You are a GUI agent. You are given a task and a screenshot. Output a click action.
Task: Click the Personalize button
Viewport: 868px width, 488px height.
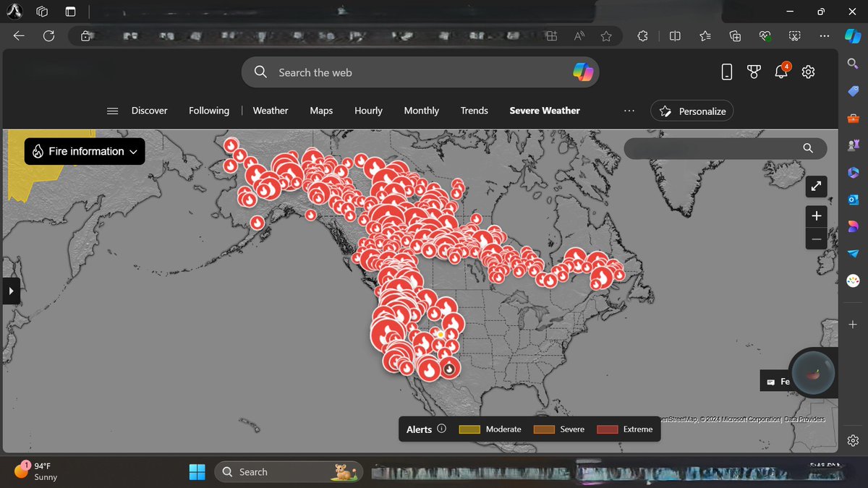tap(692, 111)
